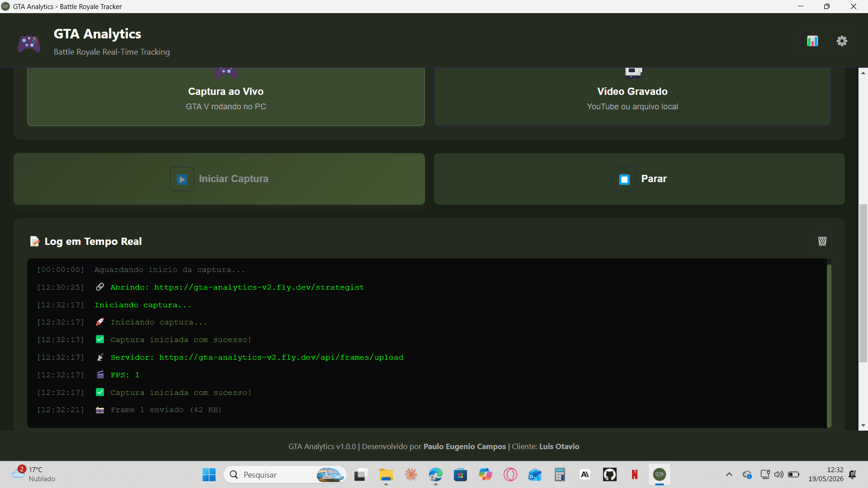
Task: Click the page scroll-up arrow
Action: [863, 73]
